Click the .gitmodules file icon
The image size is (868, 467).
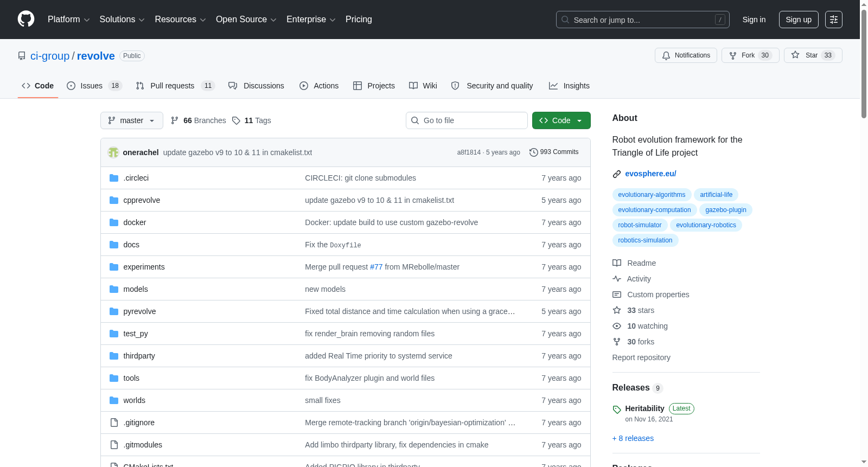point(114,445)
